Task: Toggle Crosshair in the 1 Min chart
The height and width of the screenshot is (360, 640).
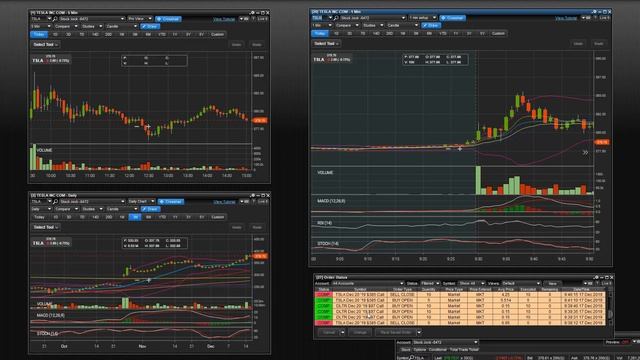Action: click(x=453, y=18)
